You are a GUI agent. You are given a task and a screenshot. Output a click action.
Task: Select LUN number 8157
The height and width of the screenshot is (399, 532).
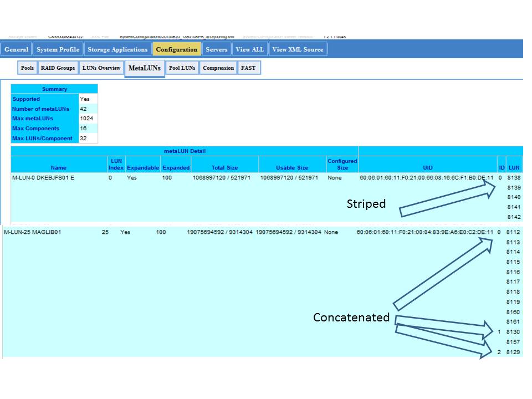(x=513, y=342)
